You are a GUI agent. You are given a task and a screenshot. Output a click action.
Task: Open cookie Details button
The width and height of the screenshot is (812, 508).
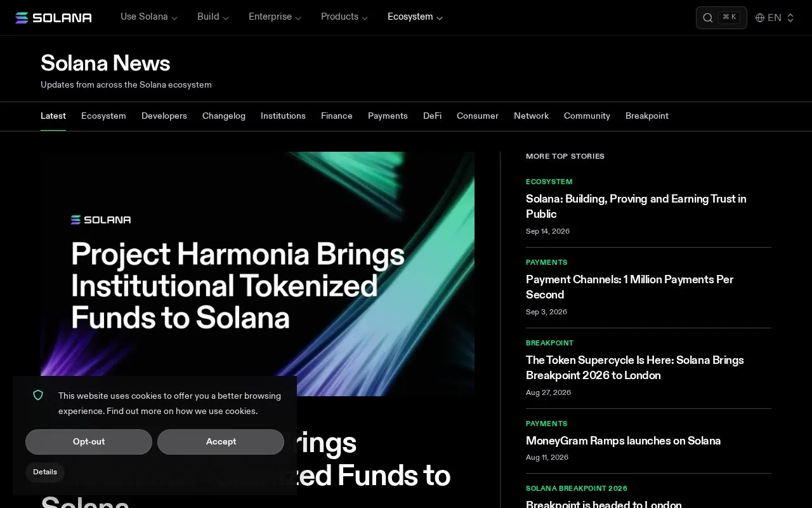coord(45,472)
